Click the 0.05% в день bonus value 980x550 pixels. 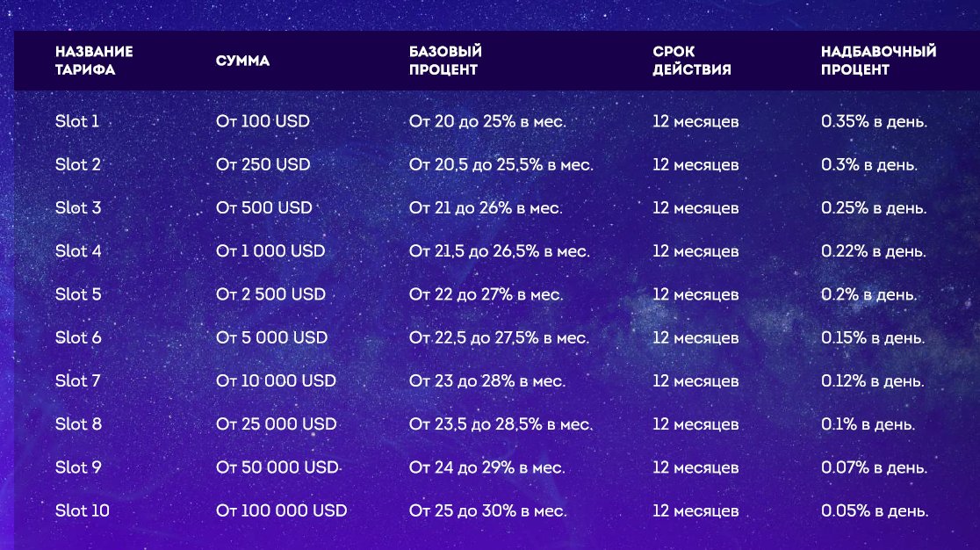[875, 510]
